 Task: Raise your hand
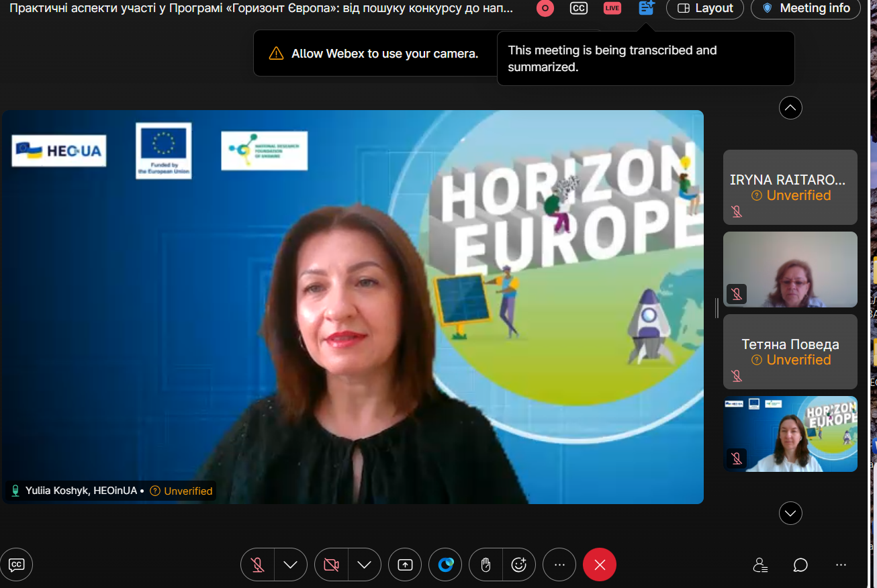tap(486, 565)
